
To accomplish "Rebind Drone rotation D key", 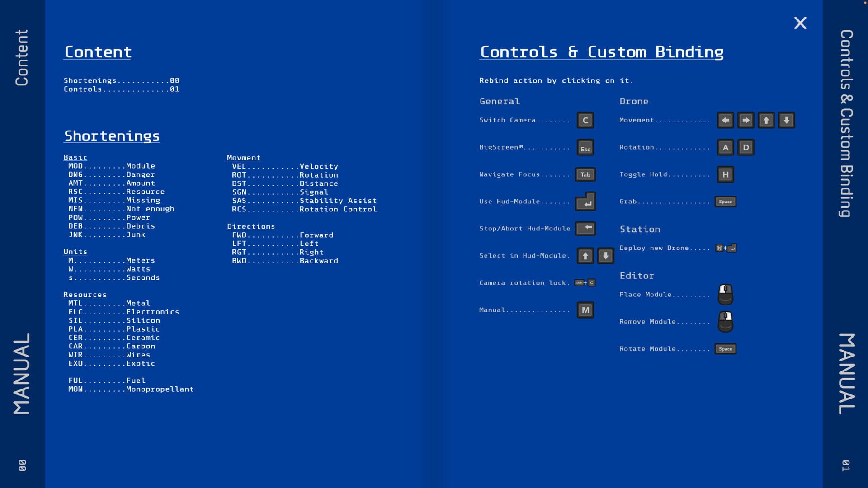I will pyautogui.click(x=745, y=147).
